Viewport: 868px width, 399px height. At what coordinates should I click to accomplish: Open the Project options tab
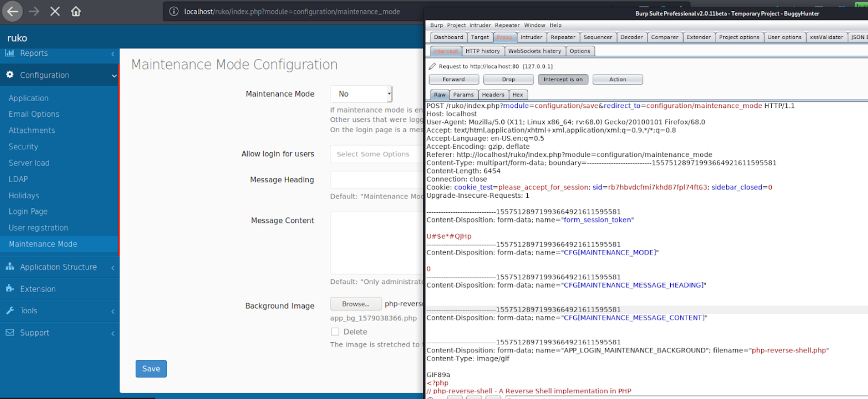[x=739, y=37]
